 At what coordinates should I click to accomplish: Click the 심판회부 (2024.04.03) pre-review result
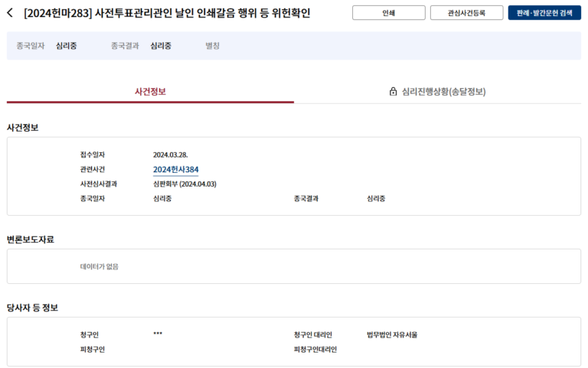(185, 184)
